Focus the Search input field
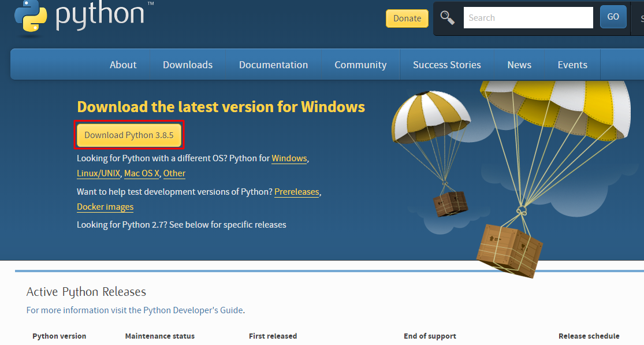The height and width of the screenshot is (345, 644). coord(528,18)
